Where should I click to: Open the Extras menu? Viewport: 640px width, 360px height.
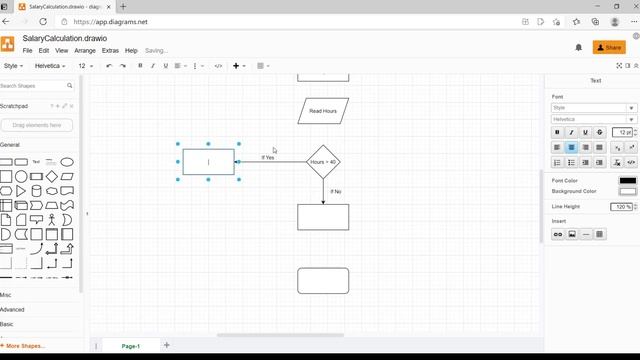point(110,51)
